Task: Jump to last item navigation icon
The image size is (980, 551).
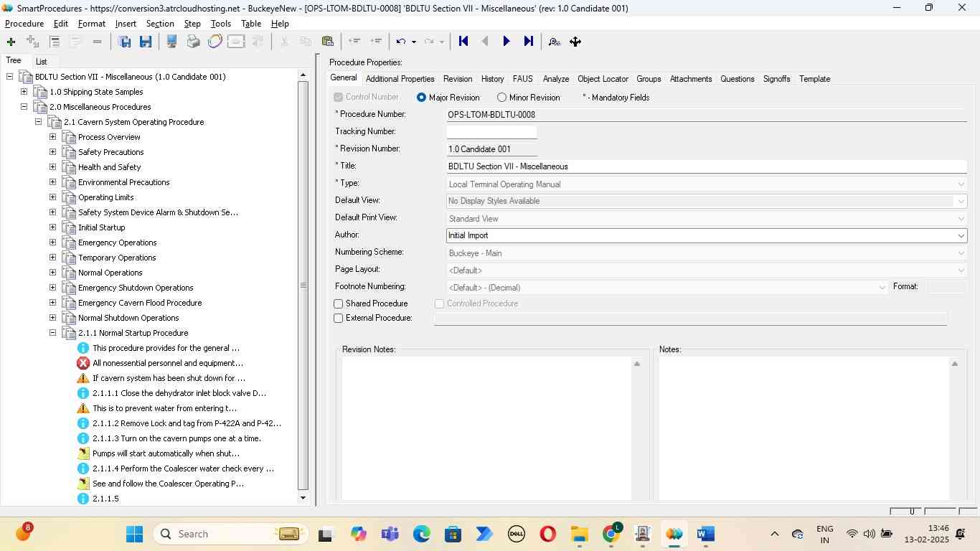Action: click(x=528, y=42)
